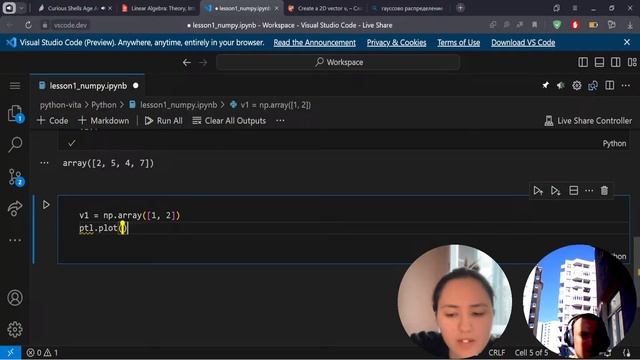
Task: Click the pin icon in editor actions
Action: click(x=545, y=85)
